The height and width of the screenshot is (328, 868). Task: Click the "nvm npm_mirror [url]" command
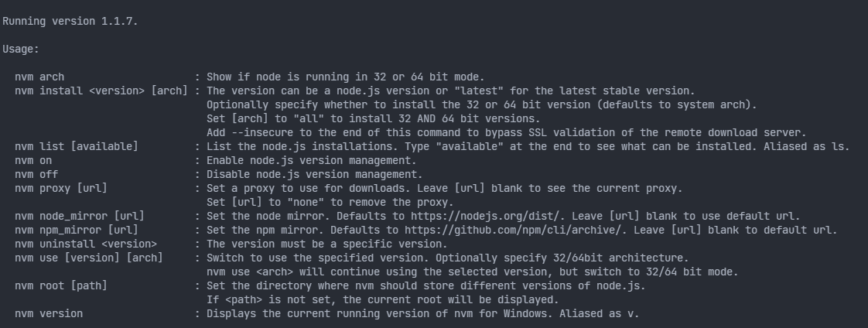tap(77, 230)
